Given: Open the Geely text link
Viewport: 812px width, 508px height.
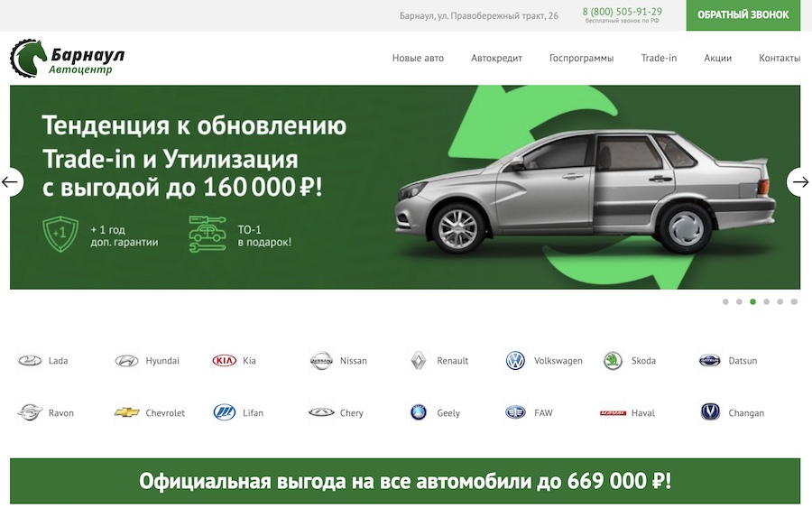Looking at the screenshot, I should [448, 413].
